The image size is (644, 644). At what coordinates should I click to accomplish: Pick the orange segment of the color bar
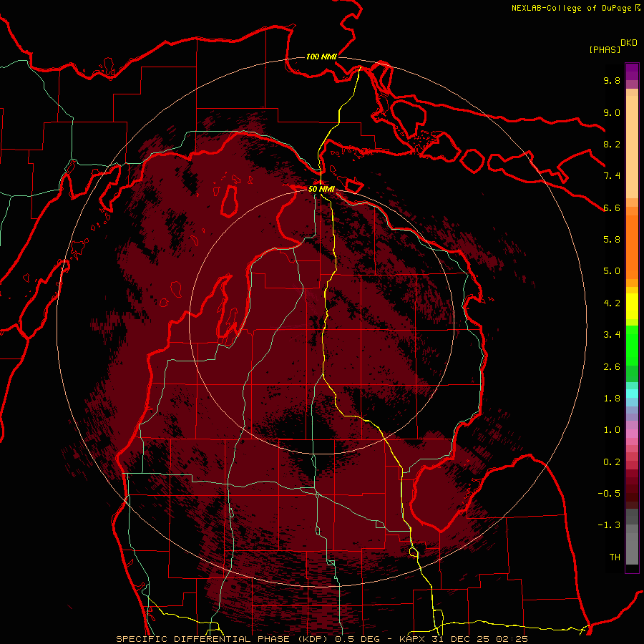(x=632, y=248)
